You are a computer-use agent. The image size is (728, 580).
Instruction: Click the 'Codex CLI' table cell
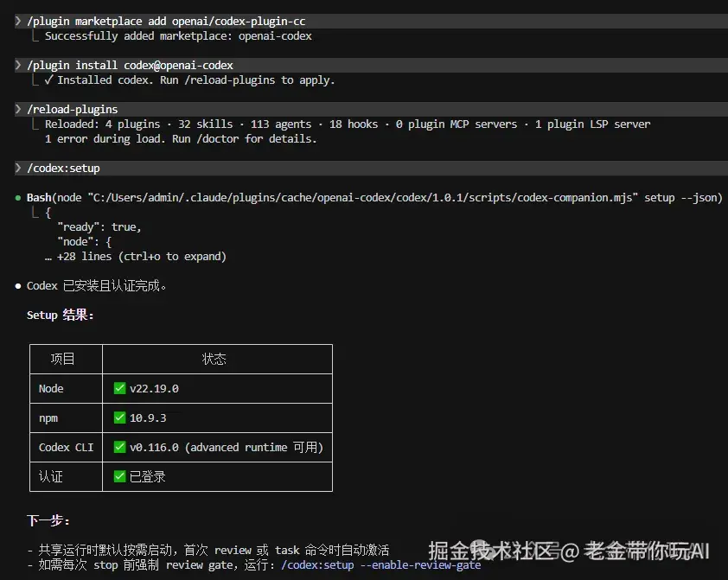(66, 447)
